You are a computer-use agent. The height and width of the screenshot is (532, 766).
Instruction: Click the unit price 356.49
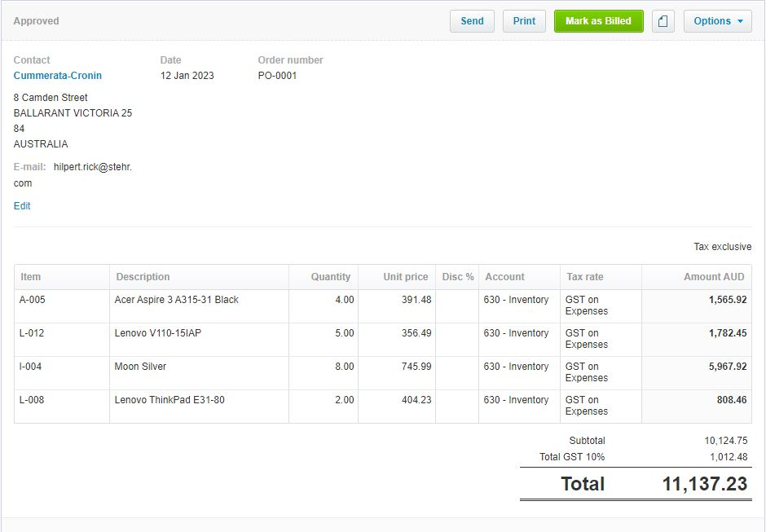pyautogui.click(x=416, y=332)
